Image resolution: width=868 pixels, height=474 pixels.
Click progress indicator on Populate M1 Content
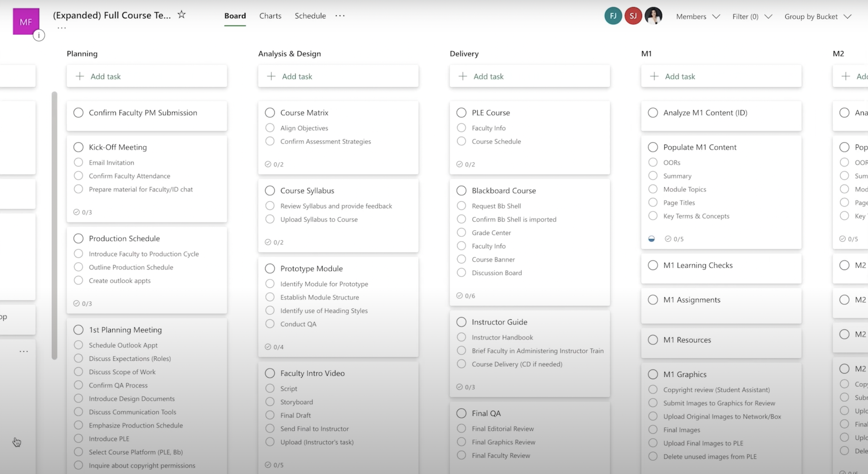click(x=652, y=239)
